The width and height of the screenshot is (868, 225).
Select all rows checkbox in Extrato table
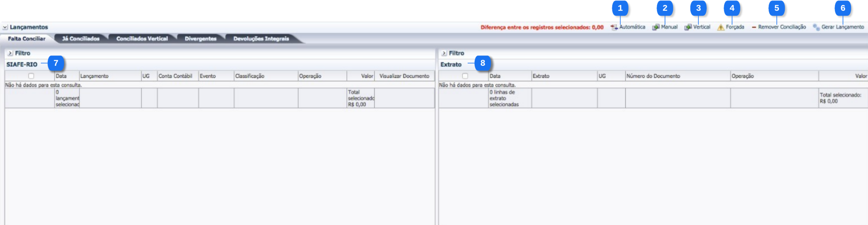tap(465, 76)
